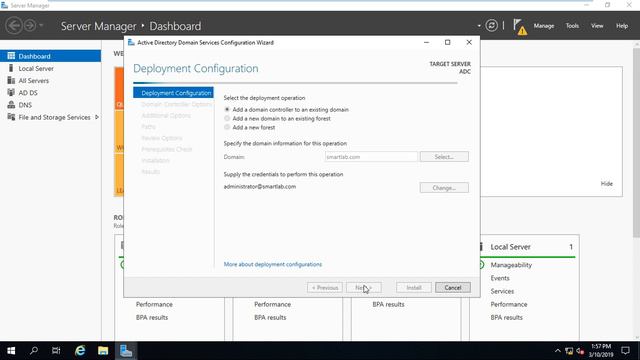Click the Install button in wizard

click(413, 288)
